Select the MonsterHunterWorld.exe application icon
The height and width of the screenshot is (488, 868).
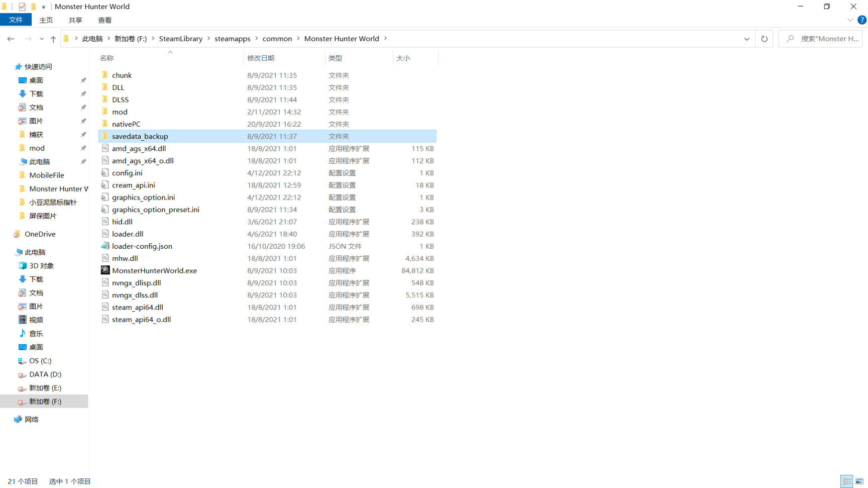click(105, 270)
